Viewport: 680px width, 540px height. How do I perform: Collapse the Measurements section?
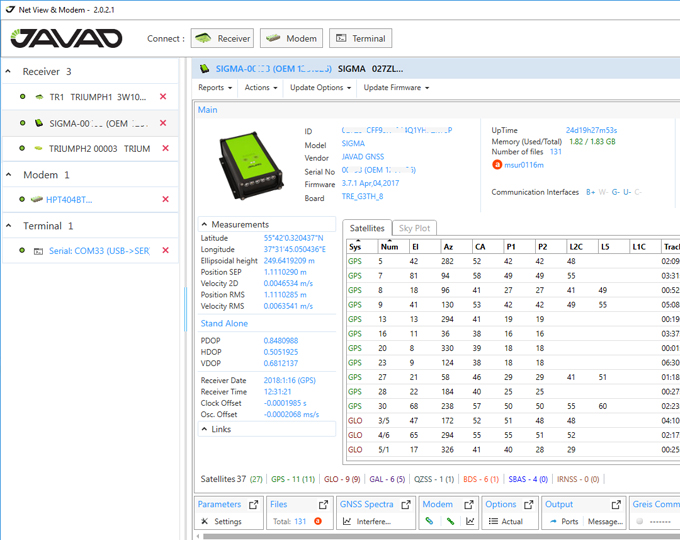(205, 225)
